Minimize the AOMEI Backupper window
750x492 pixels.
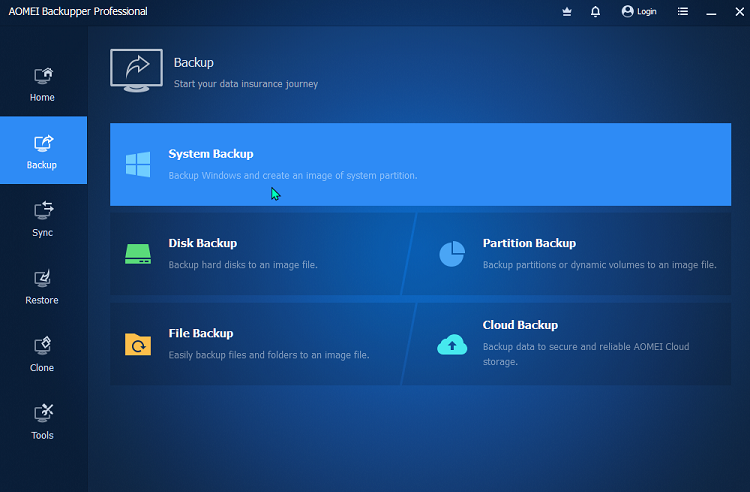[x=711, y=12]
